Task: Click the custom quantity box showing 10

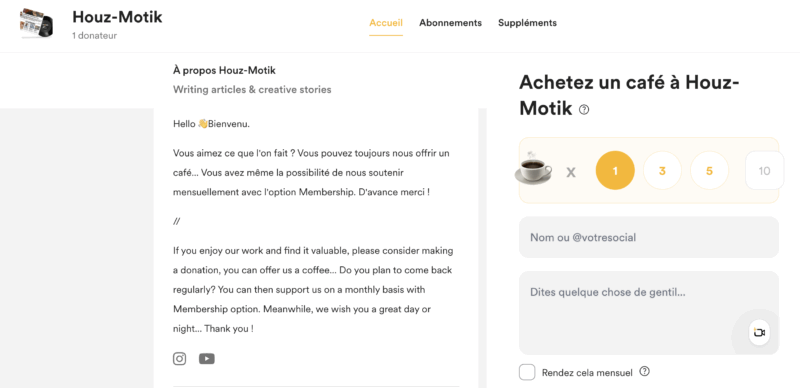Action: point(764,171)
